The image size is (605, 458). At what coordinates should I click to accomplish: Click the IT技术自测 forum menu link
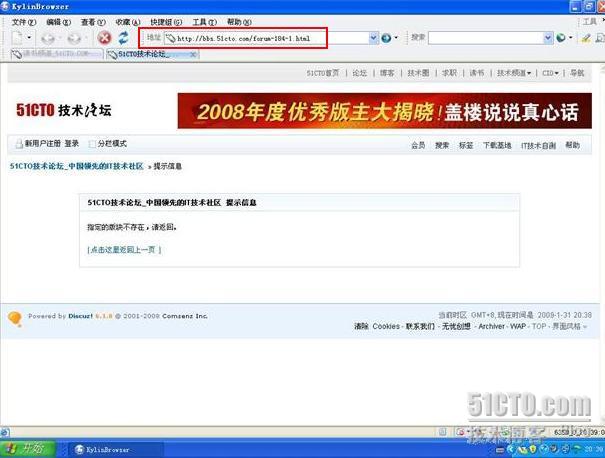[538, 145]
